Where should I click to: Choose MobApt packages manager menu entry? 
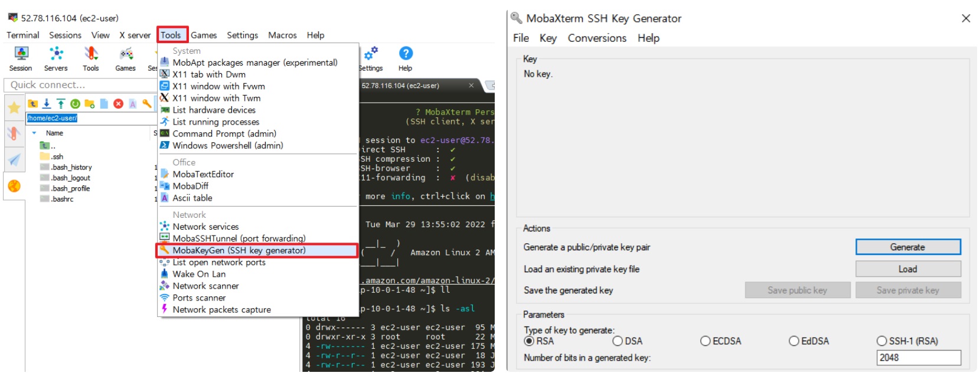point(257,63)
